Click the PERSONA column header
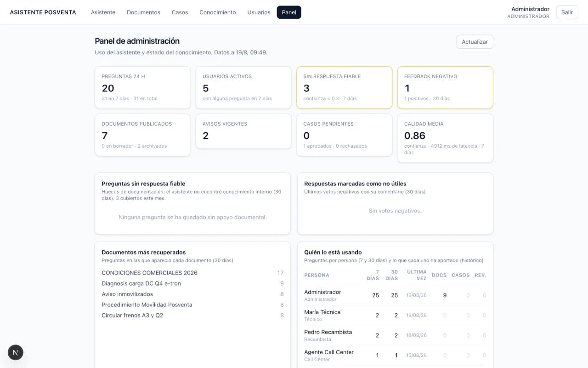The image size is (588, 368). 317,275
